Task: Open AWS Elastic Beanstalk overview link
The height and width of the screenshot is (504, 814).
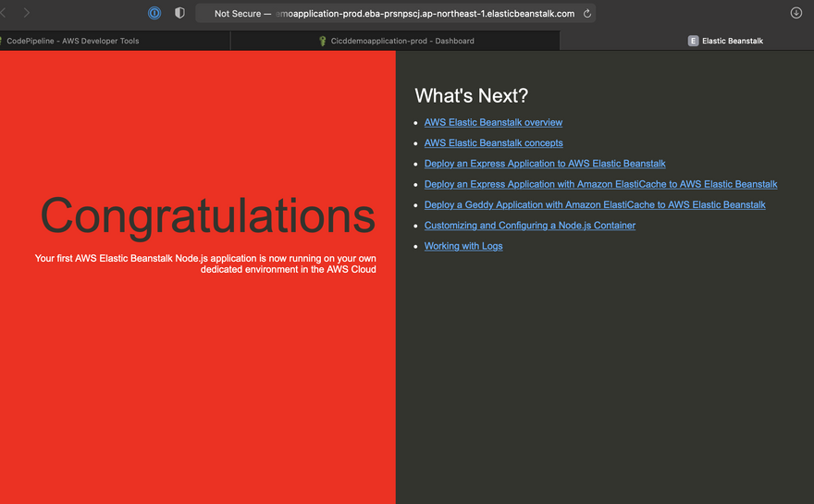Action: [x=493, y=122]
